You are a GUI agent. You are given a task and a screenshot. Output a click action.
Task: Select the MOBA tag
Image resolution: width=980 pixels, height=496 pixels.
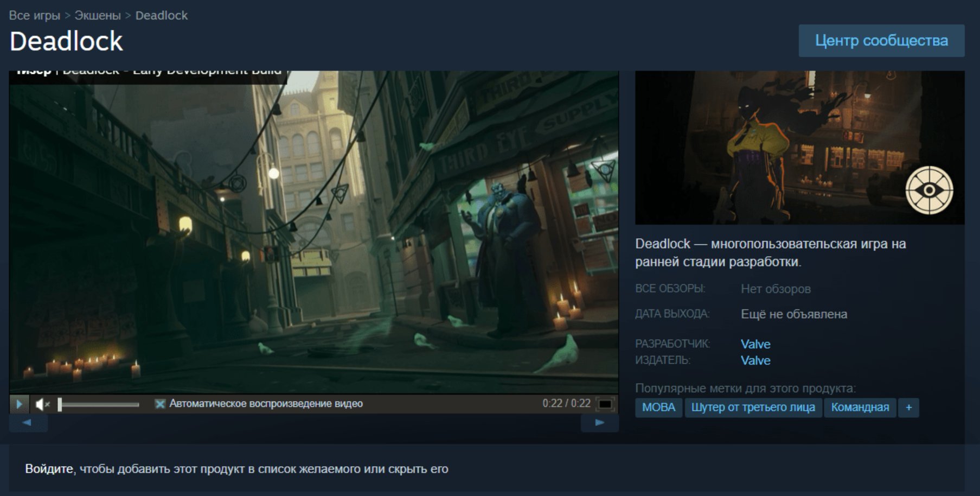[x=658, y=408]
